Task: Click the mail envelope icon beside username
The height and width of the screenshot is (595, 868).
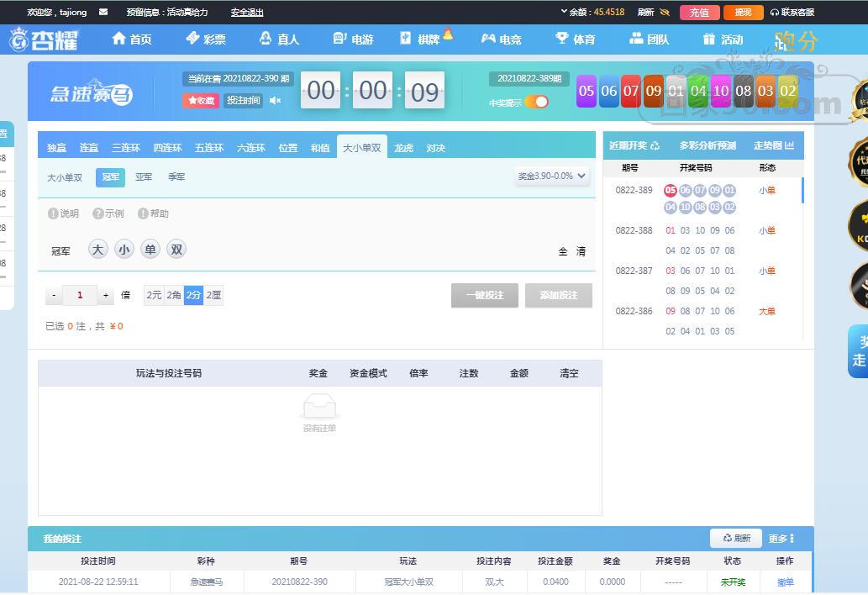Action: pos(103,13)
